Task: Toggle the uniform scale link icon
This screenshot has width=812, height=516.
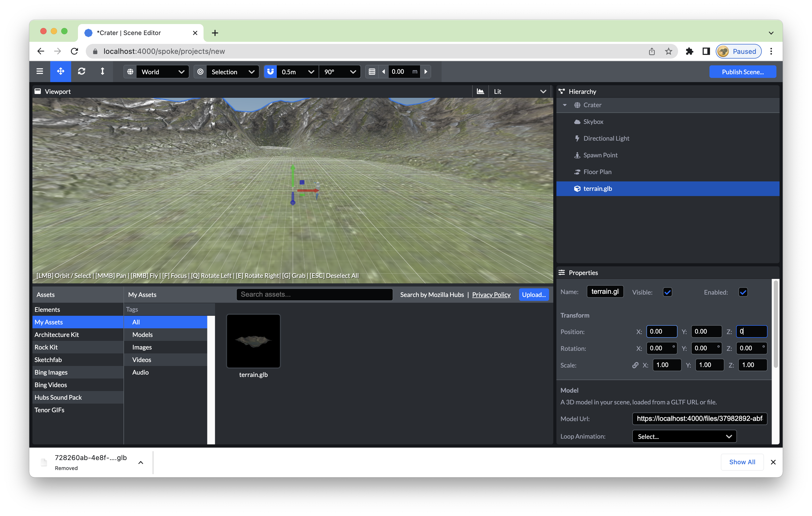Action: pyautogui.click(x=635, y=365)
